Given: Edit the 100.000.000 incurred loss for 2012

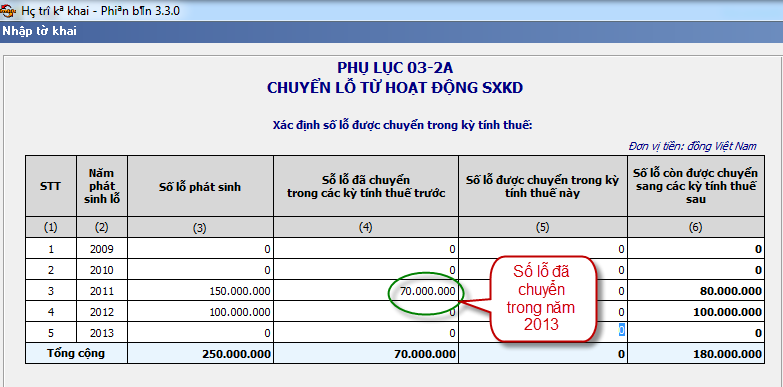Looking at the screenshot, I should [x=200, y=312].
